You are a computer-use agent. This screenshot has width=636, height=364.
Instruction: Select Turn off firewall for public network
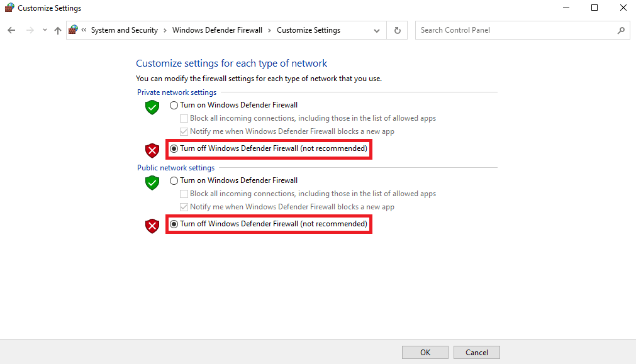click(269, 224)
